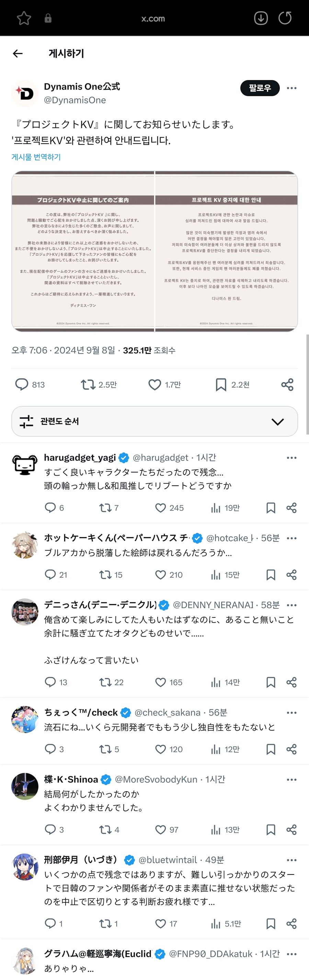The height and width of the screenshot is (980, 309).
Task: Like the Dynamis One post
Action: tap(154, 385)
